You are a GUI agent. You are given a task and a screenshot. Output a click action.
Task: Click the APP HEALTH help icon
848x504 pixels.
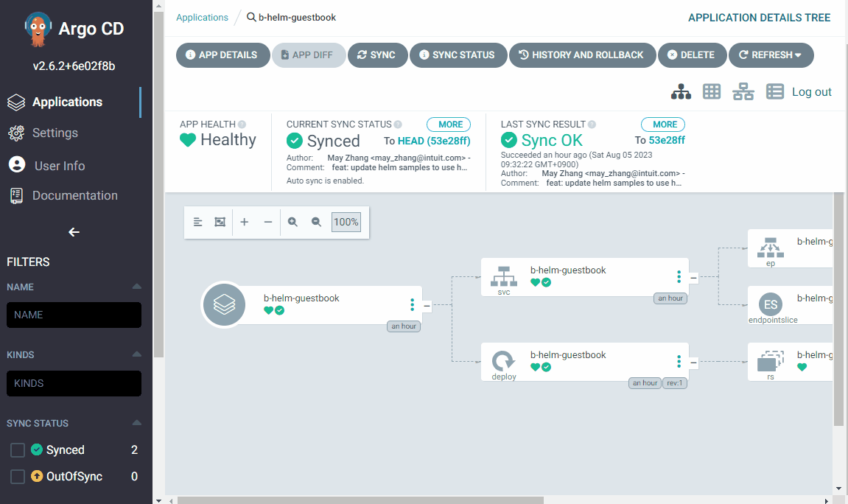[242, 125]
